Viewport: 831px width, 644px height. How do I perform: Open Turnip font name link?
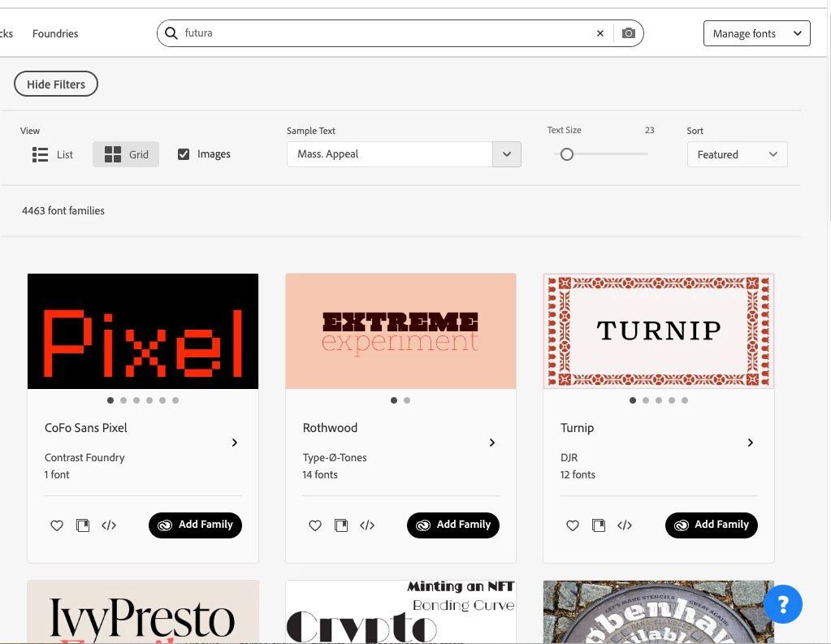click(x=577, y=428)
